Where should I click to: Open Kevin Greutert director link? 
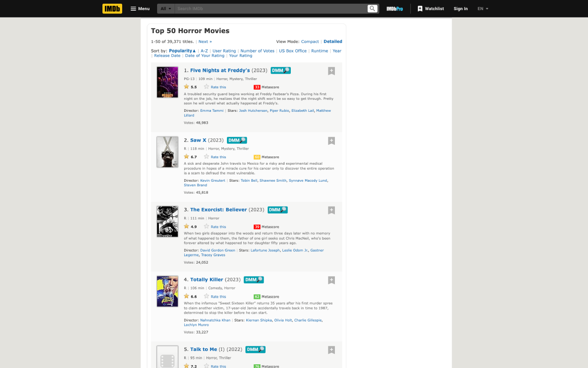coord(213,180)
